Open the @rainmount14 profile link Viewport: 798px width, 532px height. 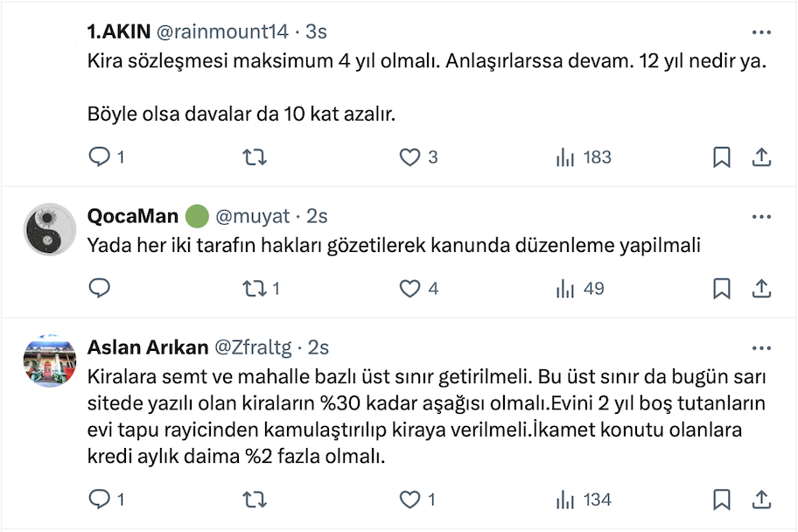click(221, 31)
